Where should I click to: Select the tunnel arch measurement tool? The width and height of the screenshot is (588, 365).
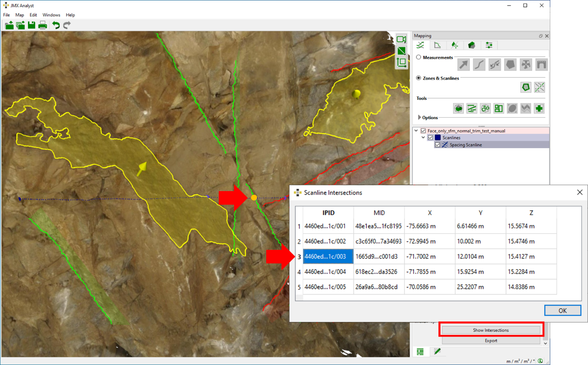542,64
